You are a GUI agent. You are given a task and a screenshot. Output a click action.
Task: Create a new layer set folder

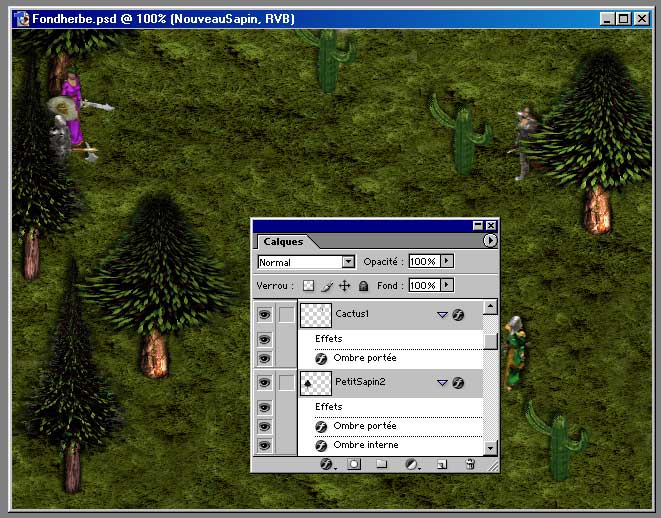[382, 464]
